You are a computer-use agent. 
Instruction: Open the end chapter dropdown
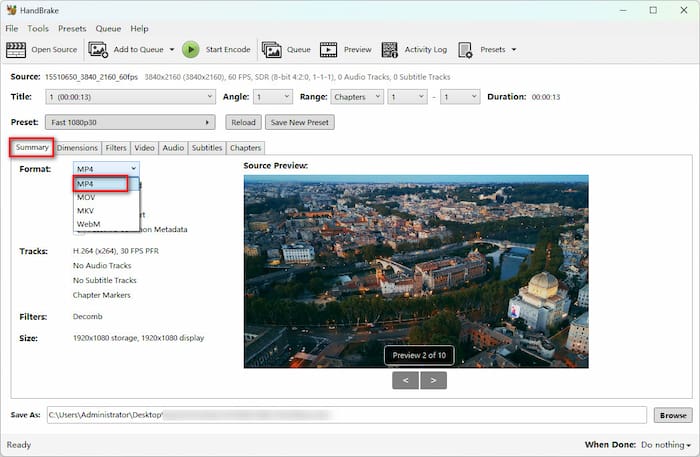[x=460, y=97]
